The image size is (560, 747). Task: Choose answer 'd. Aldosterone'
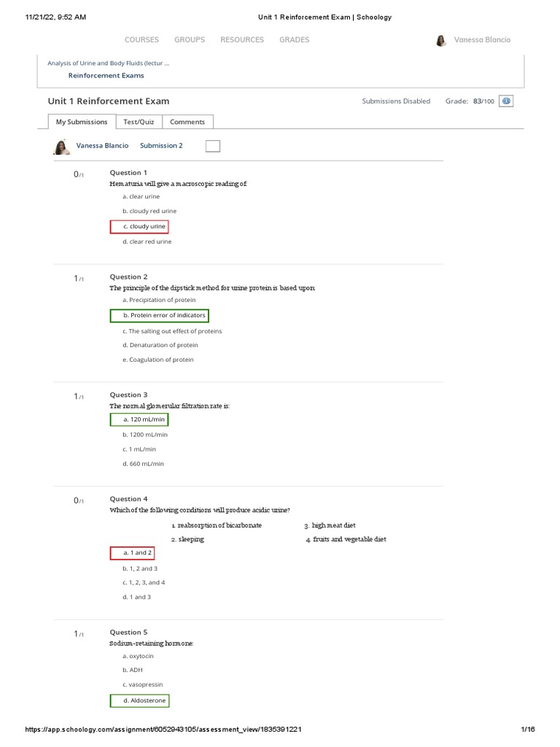coord(139,701)
